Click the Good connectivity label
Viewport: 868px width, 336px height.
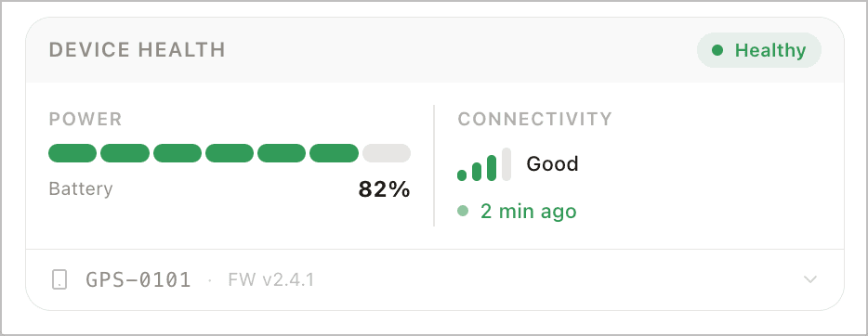(552, 164)
